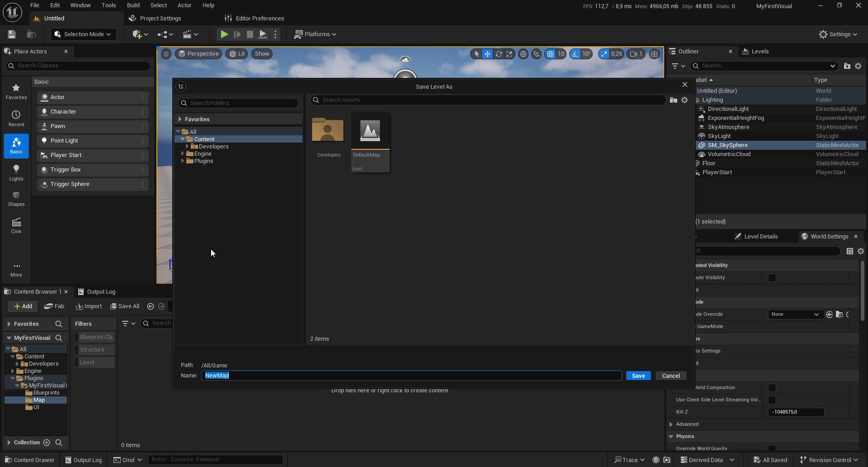The height and width of the screenshot is (467, 868).
Task: Open the Settings dropdown at top right
Action: click(x=838, y=34)
